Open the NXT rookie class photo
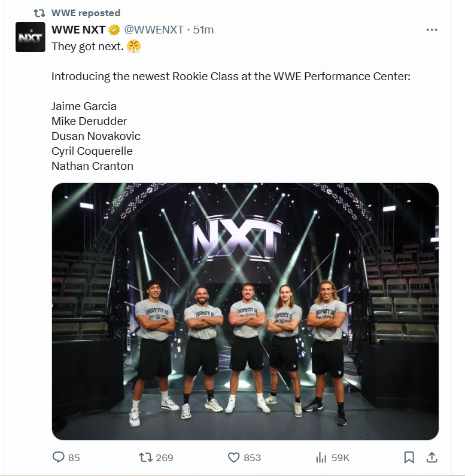The image size is (465, 476). (x=245, y=311)
